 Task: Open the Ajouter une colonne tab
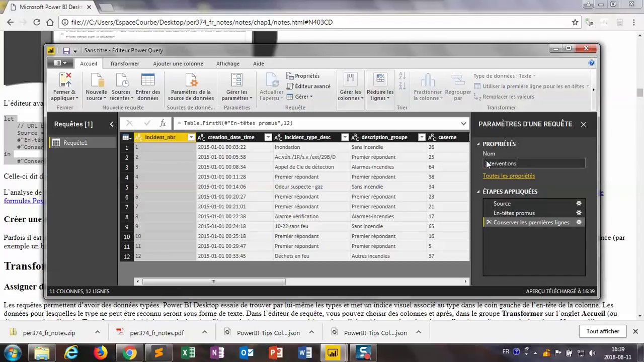(178, 64)
